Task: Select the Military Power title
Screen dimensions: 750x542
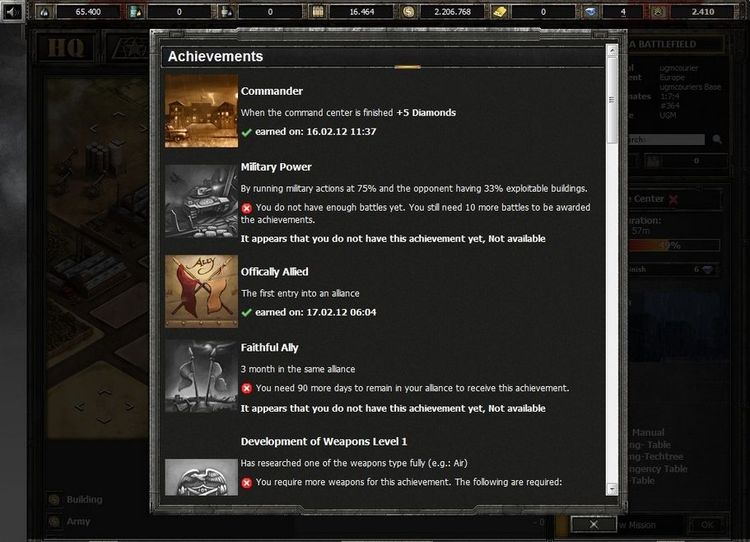Action: coord(276,167)
